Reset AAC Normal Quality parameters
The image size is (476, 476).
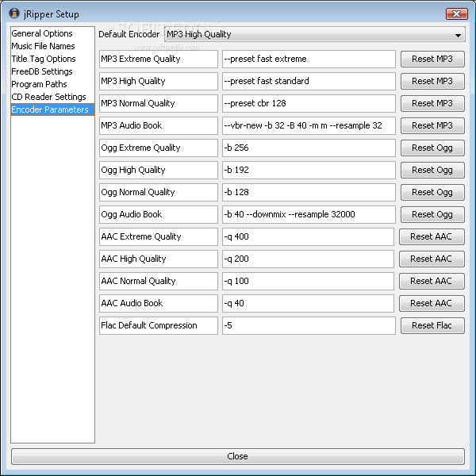point(432,281)
